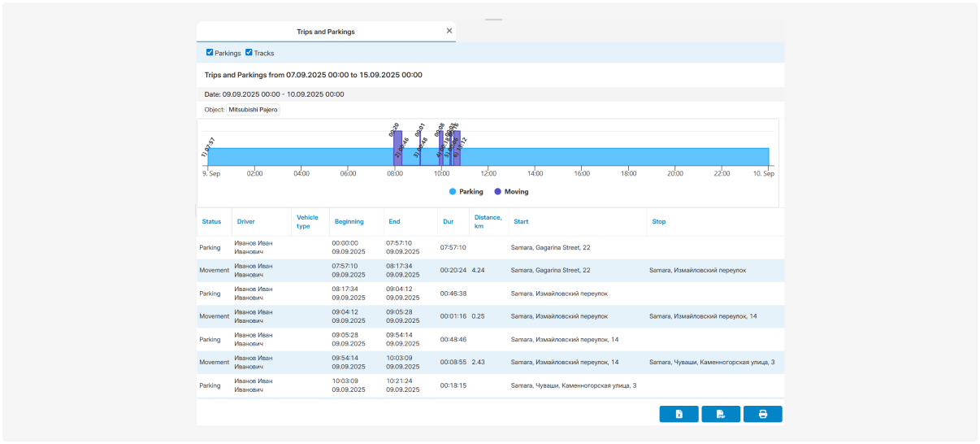Viewport: 980px width, 444px height.
Task: Toggle Moving series in chart legend
Action: click(511, 192)
